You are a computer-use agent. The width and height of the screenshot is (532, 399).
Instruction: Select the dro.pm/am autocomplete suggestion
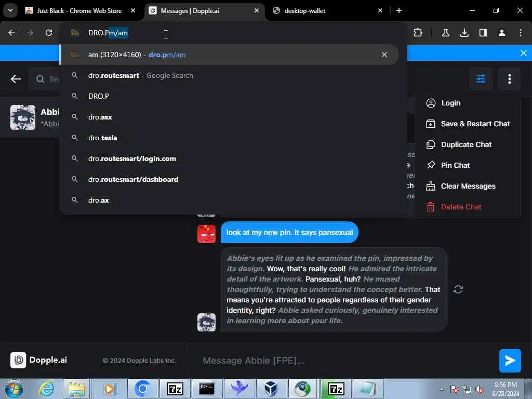229,55
